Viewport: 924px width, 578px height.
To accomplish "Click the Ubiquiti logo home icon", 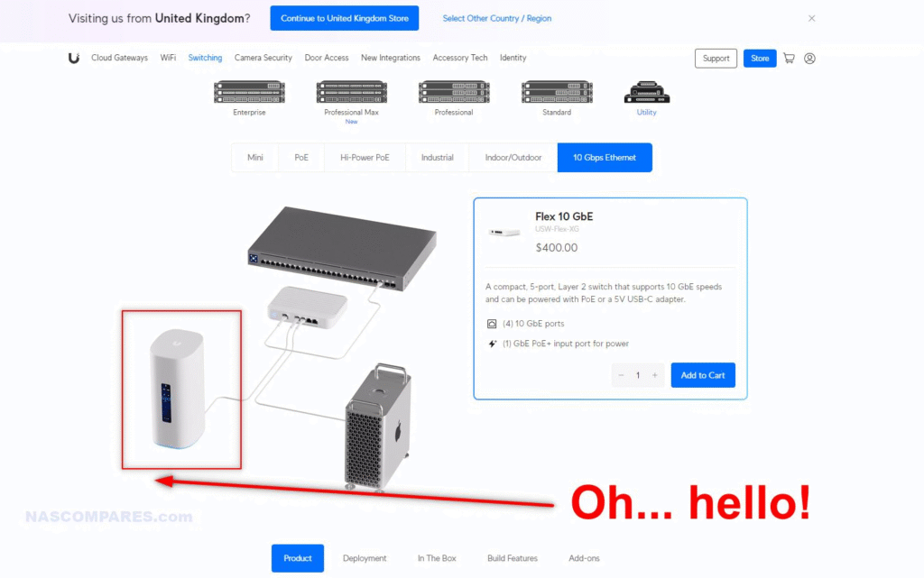I will pos(74,58).
